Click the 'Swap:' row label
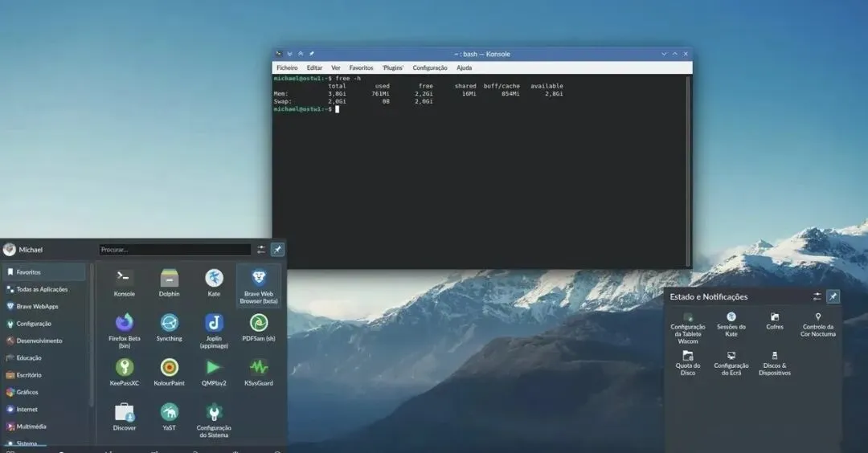This screenshot has height=453, width=868. click(282, 102)
